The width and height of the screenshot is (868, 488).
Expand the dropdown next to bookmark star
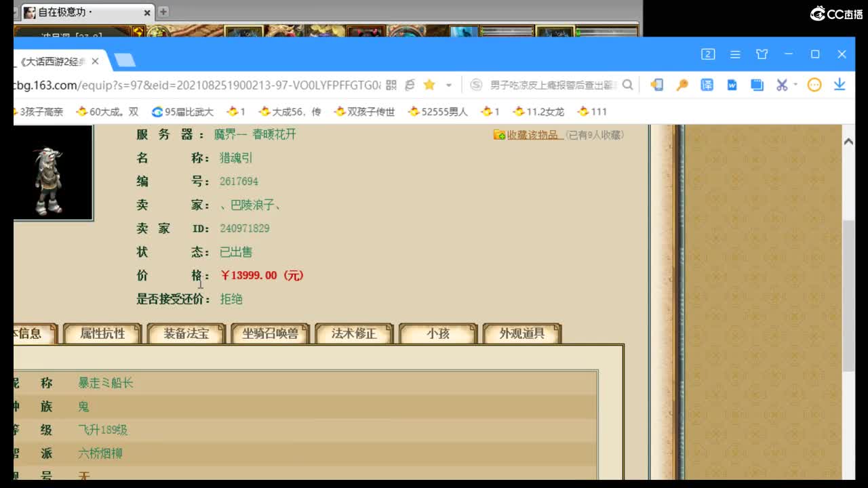pos(448,85)
